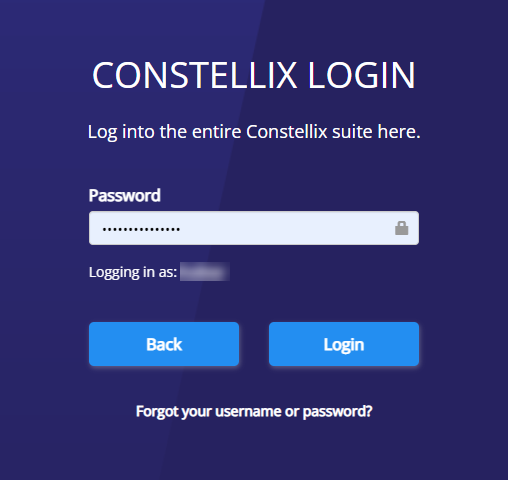Return to username step via Back
508x480 pixels.
point(164,344)
